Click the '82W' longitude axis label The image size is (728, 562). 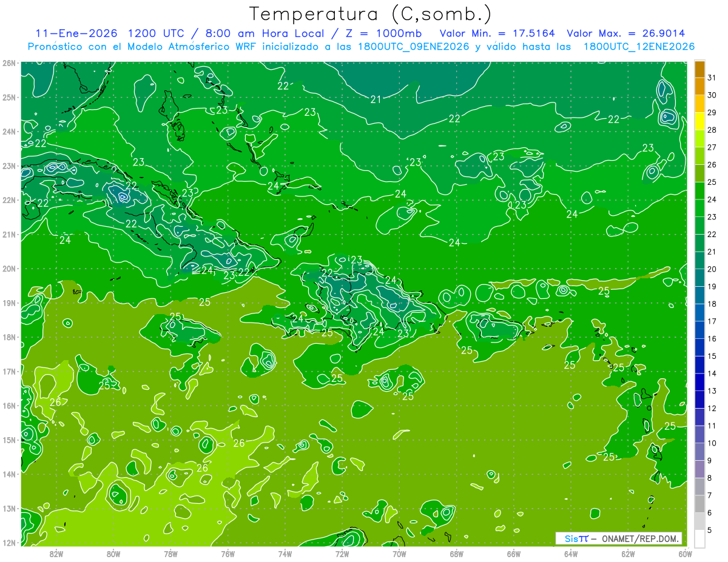[56, 554]
